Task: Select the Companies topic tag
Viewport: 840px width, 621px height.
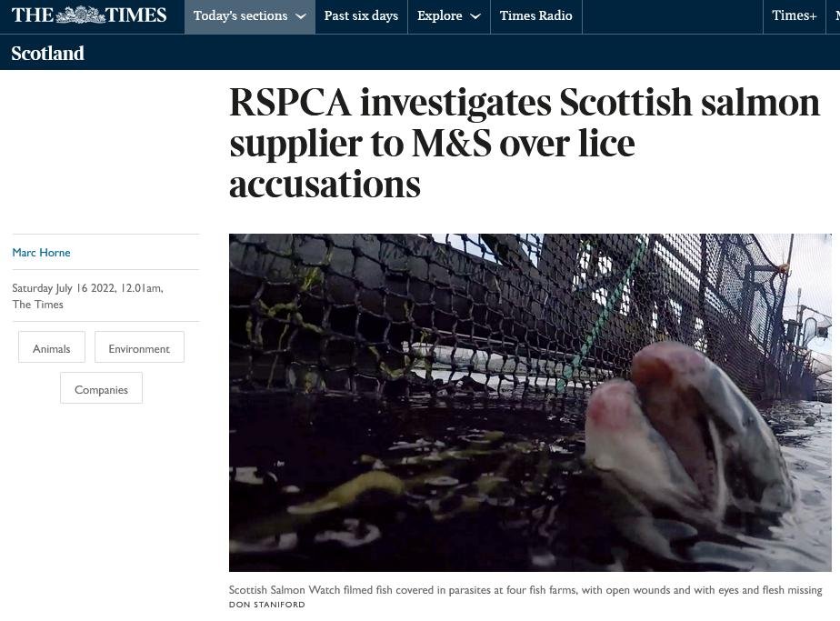Action: 101,388
